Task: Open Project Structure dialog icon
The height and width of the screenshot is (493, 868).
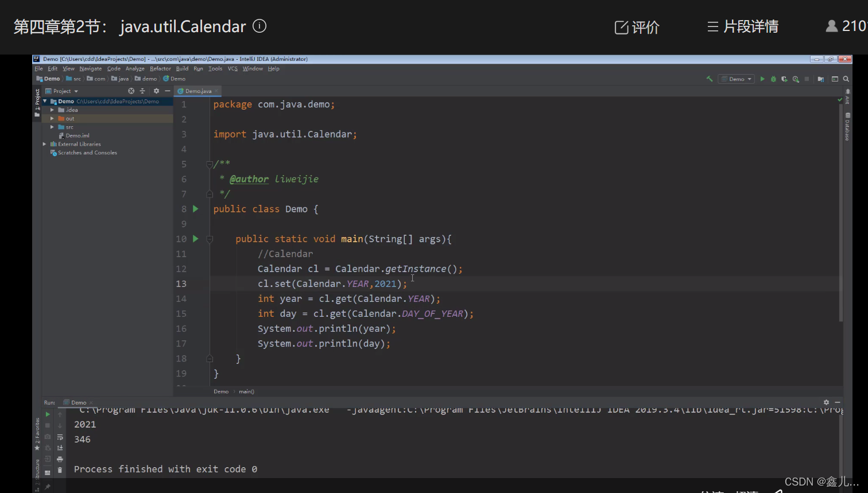Action: point(821,79)
